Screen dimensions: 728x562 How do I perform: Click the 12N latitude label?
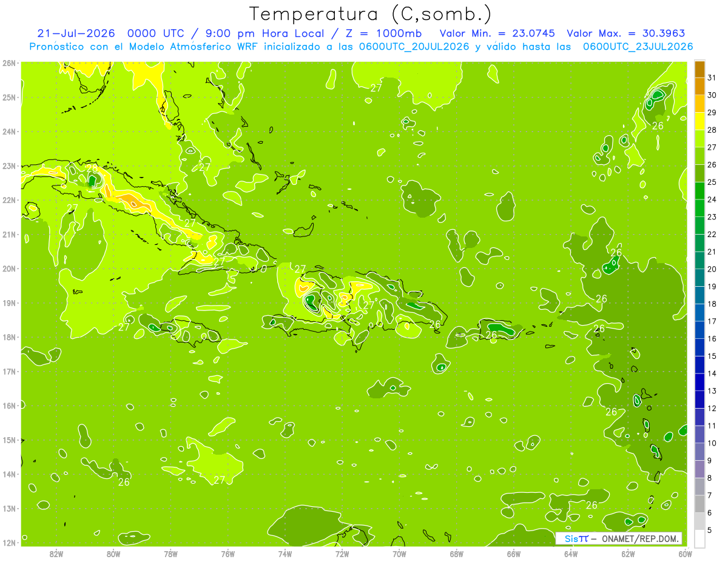click(9, 543)
